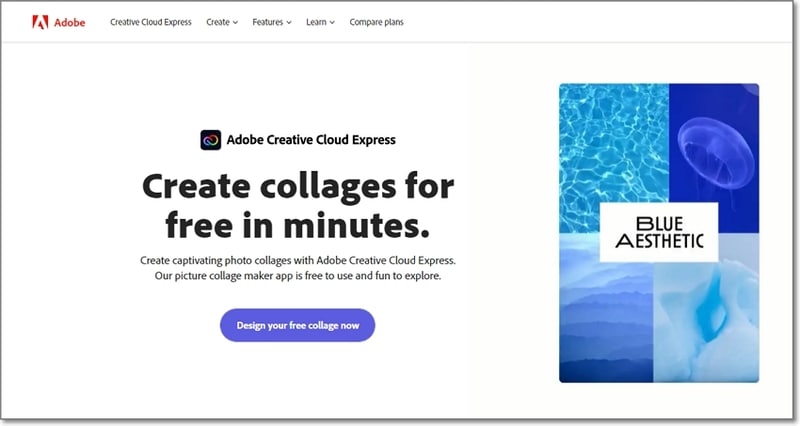Click the Features menu chevron arrow
This screenshot has width=800, height=426.
click(289, 22)
